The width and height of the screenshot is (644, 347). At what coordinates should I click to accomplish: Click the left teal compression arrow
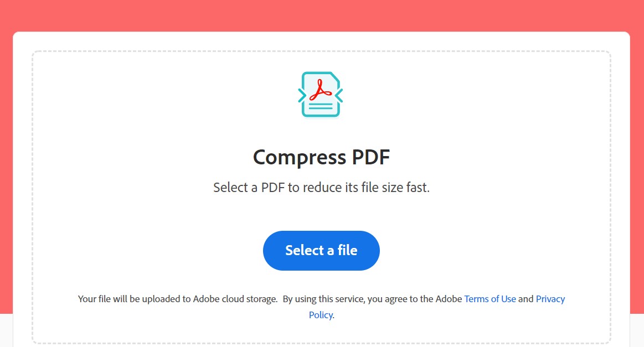click(302, 94)
